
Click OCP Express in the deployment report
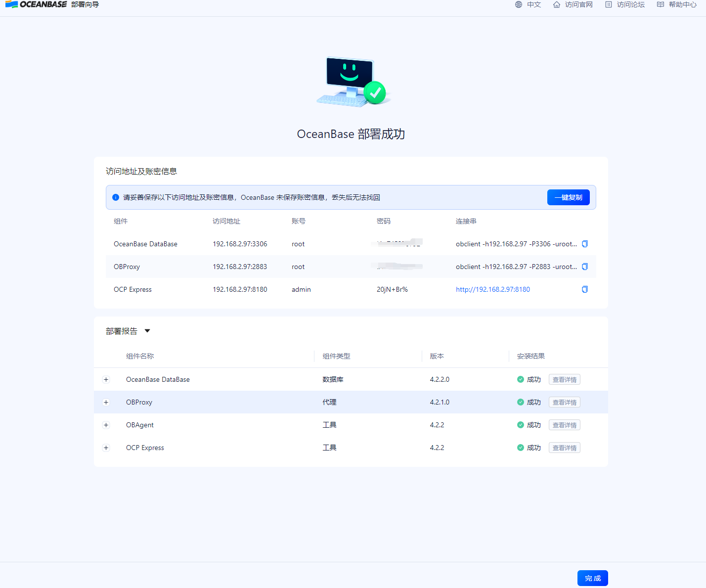pyautogui.click(x=145, y=448)
